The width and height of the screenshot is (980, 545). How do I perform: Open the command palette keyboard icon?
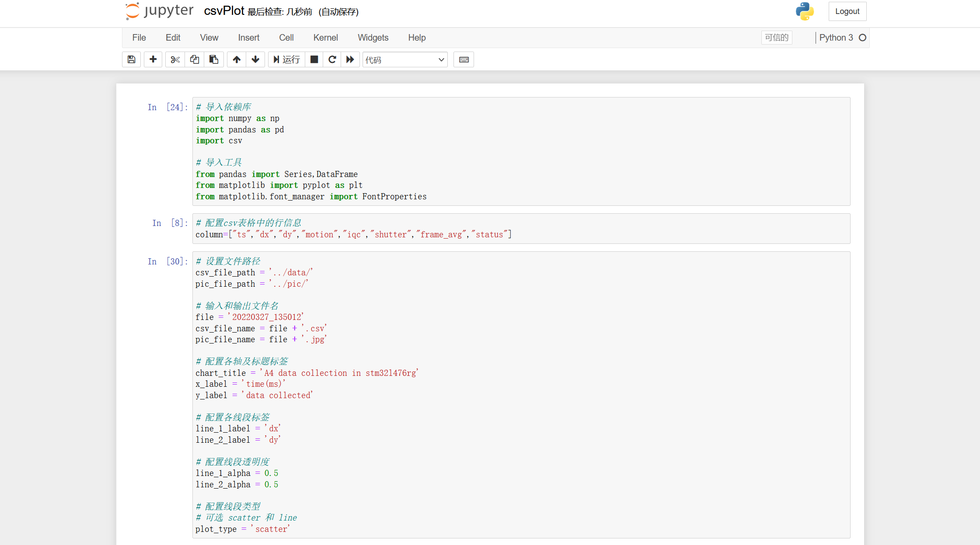464,59
